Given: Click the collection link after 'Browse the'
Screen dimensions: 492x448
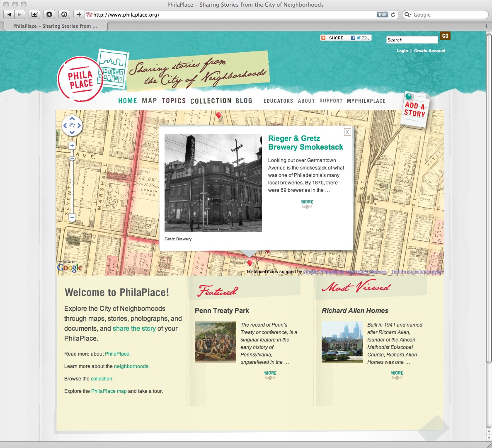Looking at the screenshot, I should tap(102, 379).
